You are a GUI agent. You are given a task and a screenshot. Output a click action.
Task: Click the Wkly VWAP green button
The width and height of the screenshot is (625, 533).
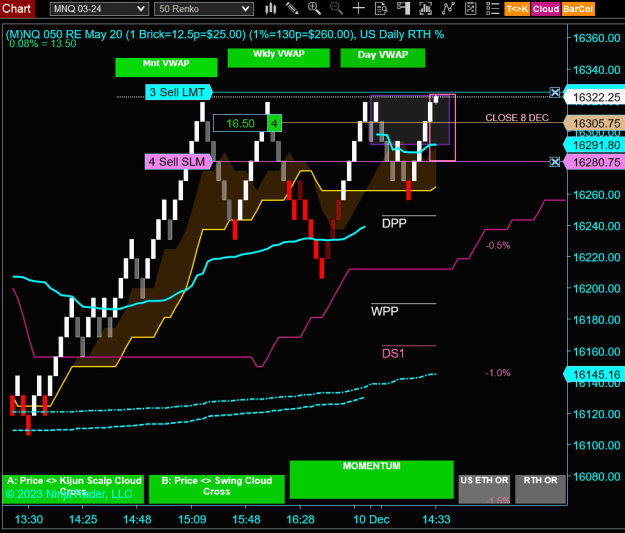[x=279, y=58]
